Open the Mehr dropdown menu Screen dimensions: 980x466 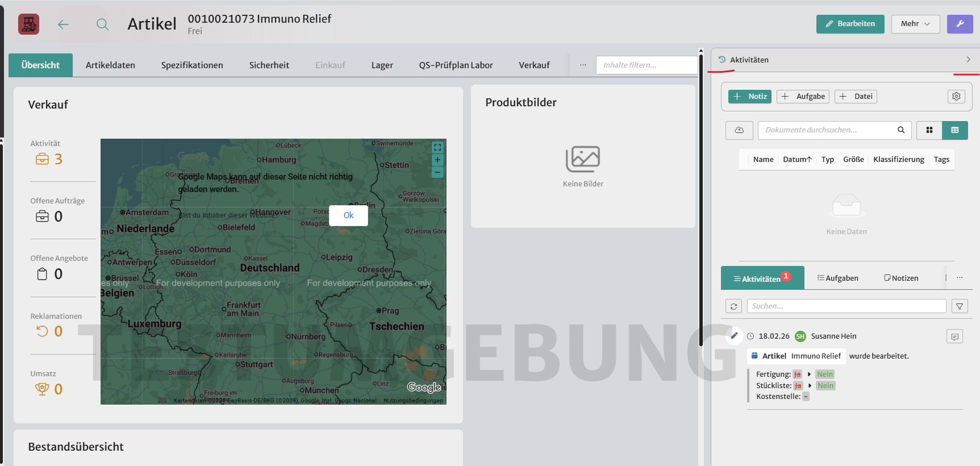coord(915,24)
